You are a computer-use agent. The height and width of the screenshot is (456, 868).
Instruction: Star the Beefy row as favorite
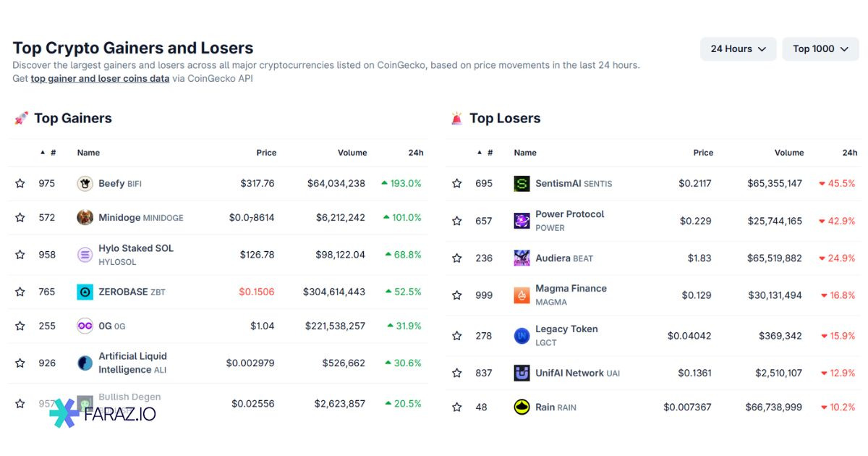[20, 183]
